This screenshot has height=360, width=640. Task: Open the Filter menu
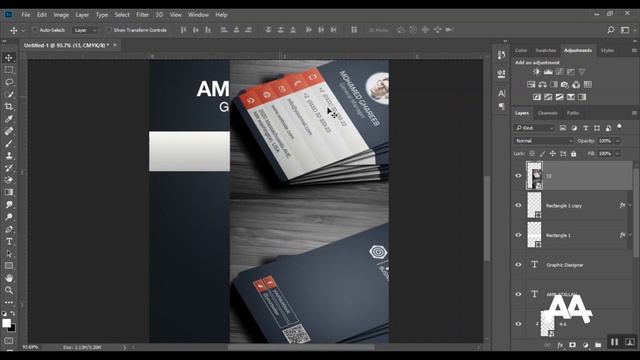point(142,15)
